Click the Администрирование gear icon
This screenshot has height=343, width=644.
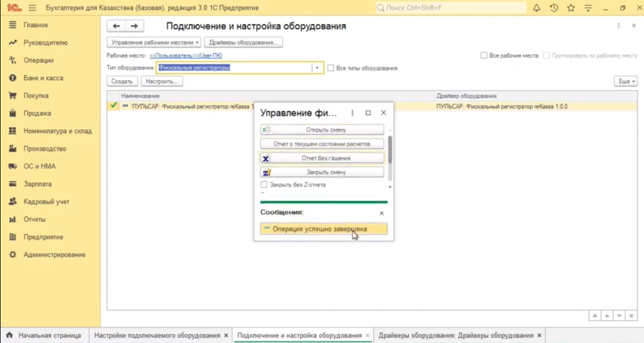[13, 255]
